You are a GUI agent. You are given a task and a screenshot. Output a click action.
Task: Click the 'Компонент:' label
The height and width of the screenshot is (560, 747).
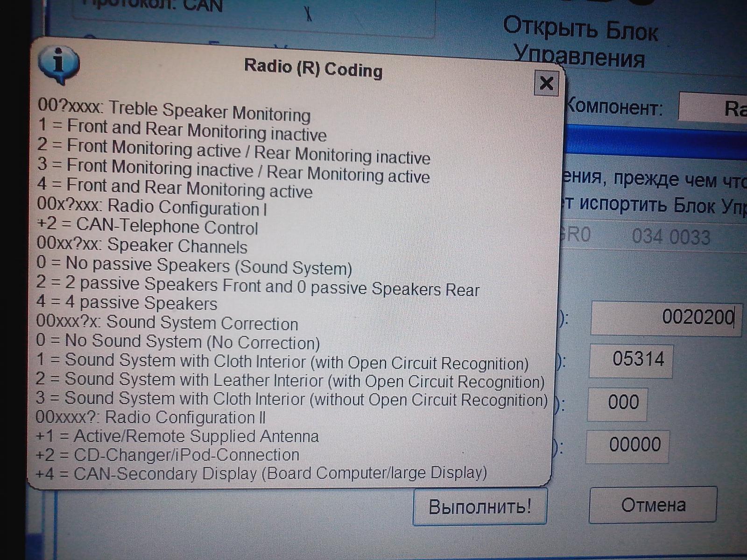tap(614, 108)
